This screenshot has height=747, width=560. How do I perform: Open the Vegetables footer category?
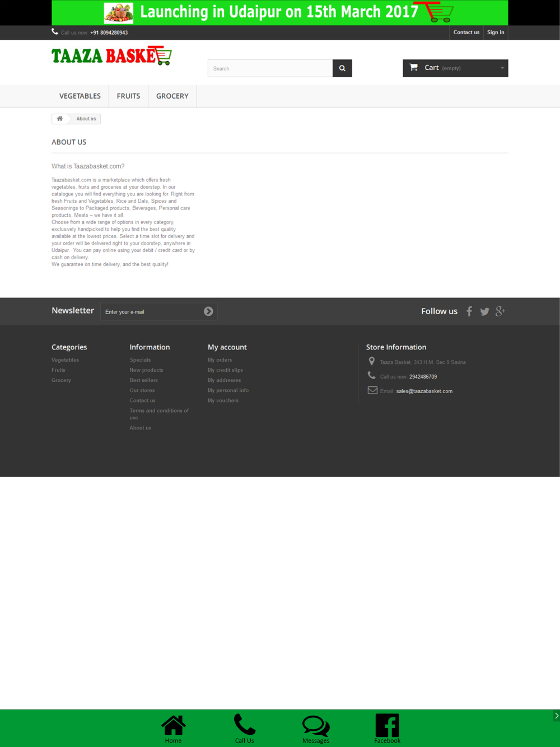point(65,360)
